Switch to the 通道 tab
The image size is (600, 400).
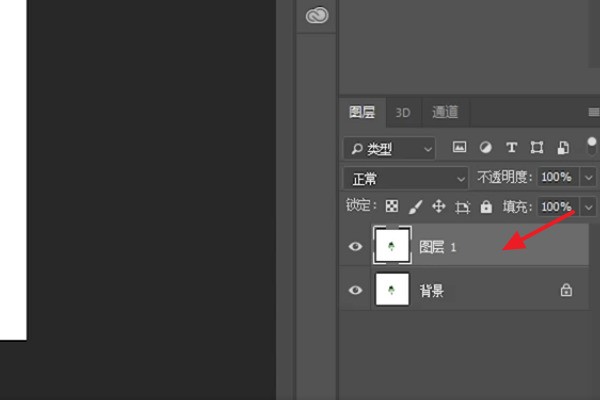(445, 112)
